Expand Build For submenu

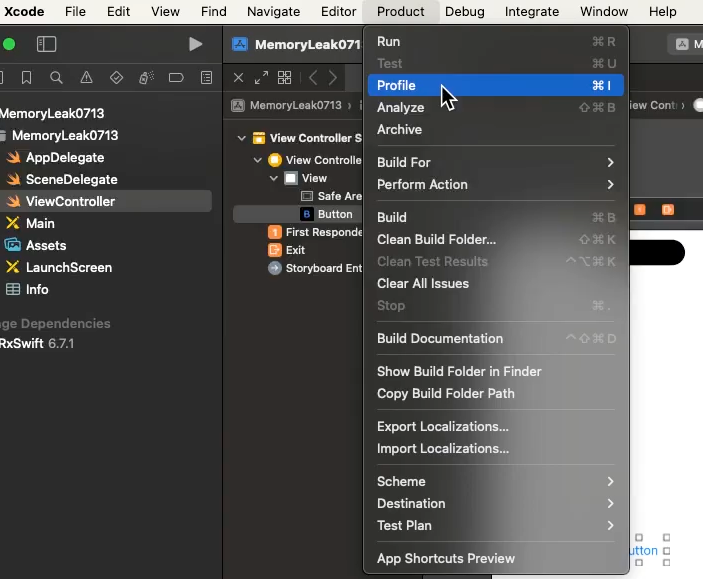point(496,162)
